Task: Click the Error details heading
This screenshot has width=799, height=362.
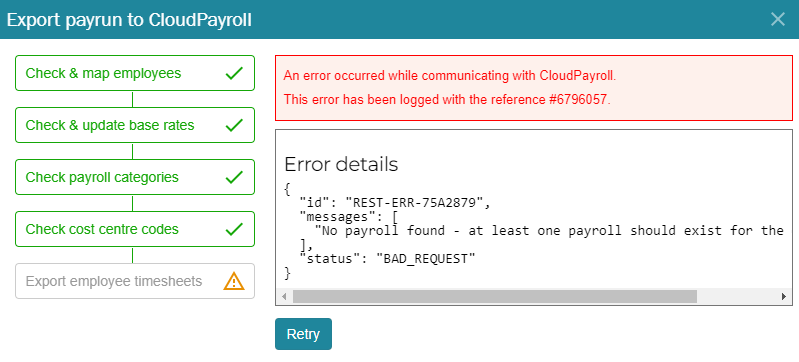Action: (341, 164)
